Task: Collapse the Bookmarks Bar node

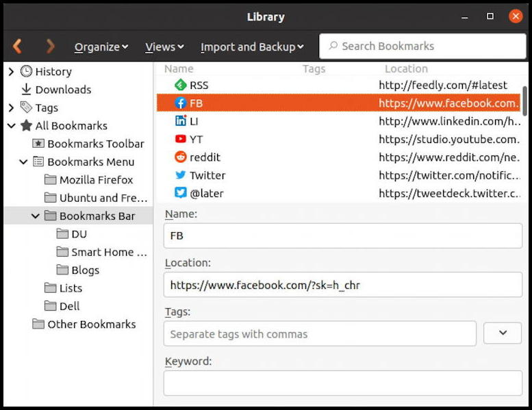Action: (x=36, y=216)
